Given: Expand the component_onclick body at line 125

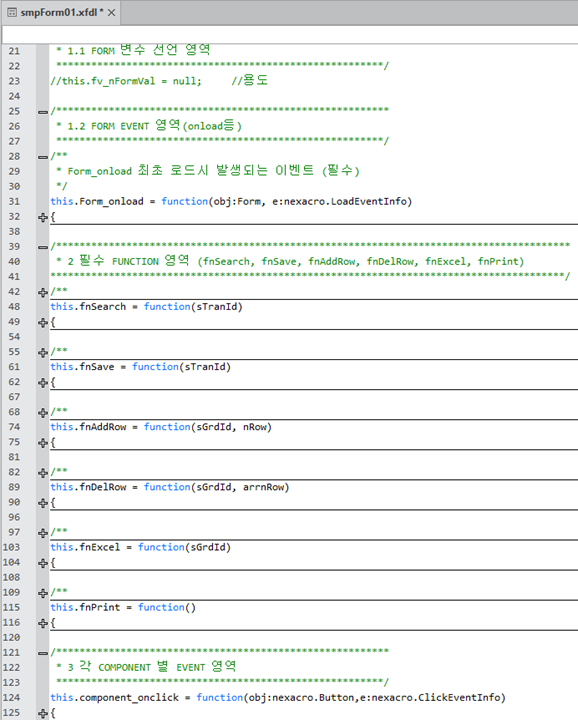Looking at the screenshot, I should click(43, 713).
